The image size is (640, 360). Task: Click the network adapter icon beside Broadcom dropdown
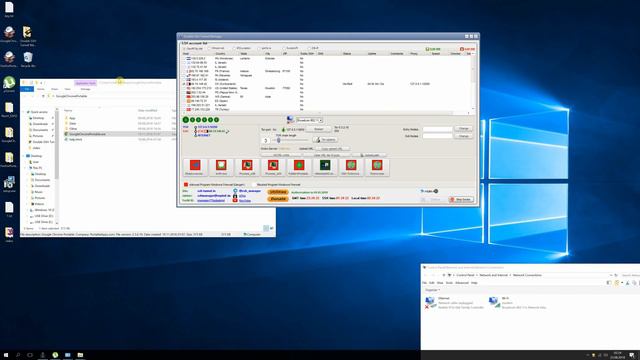[x=290, y=119]
